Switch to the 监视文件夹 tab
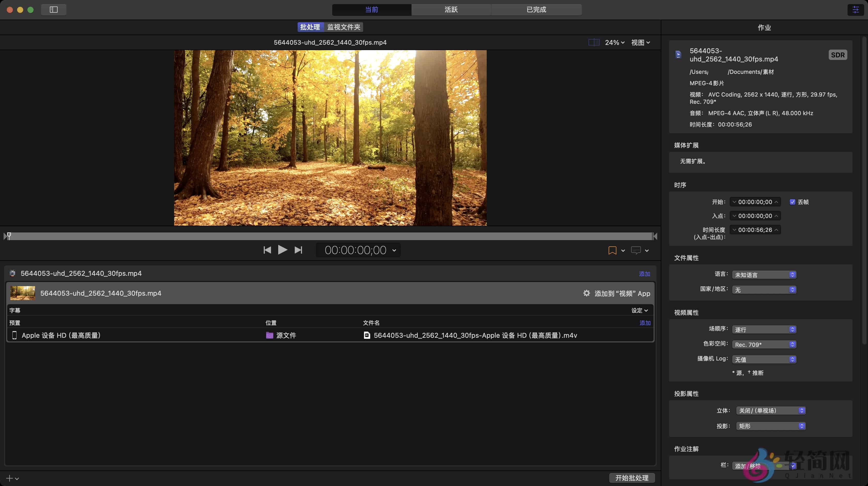 click(x=344, y=27)
